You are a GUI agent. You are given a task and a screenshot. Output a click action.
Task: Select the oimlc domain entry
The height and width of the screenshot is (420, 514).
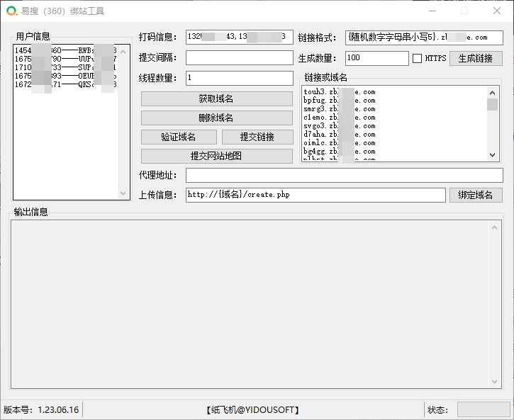(x=340, y=143)
